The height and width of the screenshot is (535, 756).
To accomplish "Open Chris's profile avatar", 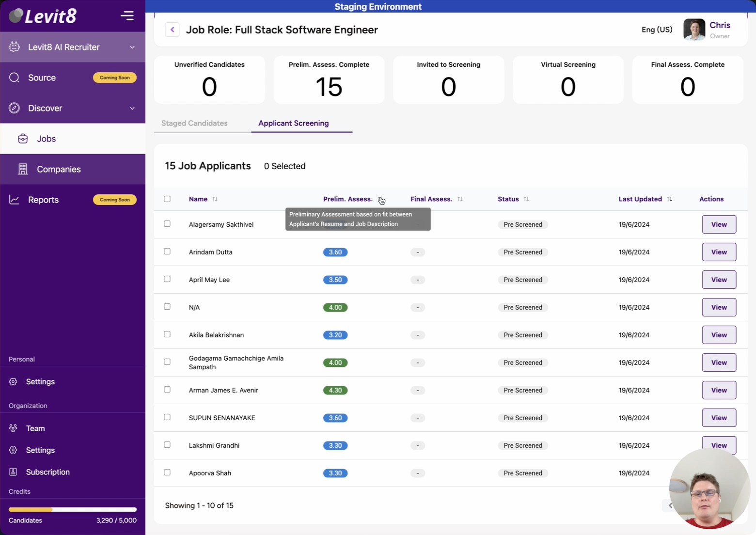I will pyautogui.click(x=694, y=30).
